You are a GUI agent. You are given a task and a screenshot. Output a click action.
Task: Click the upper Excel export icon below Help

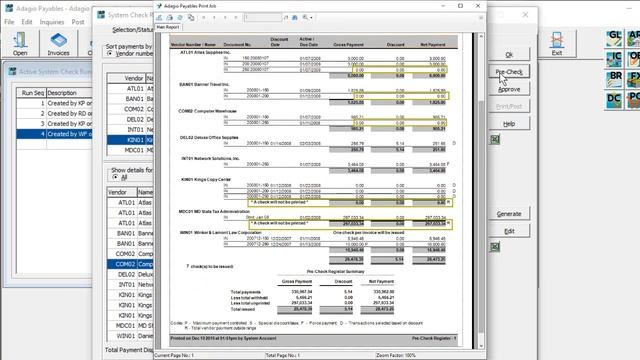point(495,140)
